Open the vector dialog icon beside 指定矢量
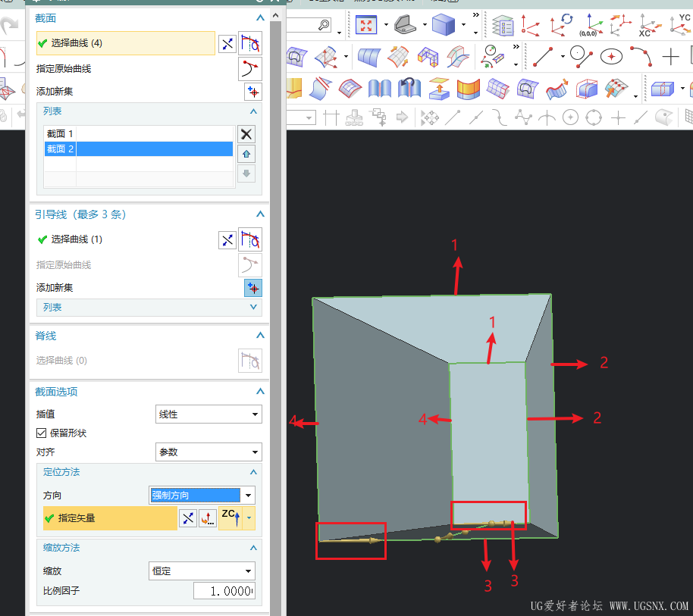Viewport: 693px width, 616px height. click(x=208, y=518)
